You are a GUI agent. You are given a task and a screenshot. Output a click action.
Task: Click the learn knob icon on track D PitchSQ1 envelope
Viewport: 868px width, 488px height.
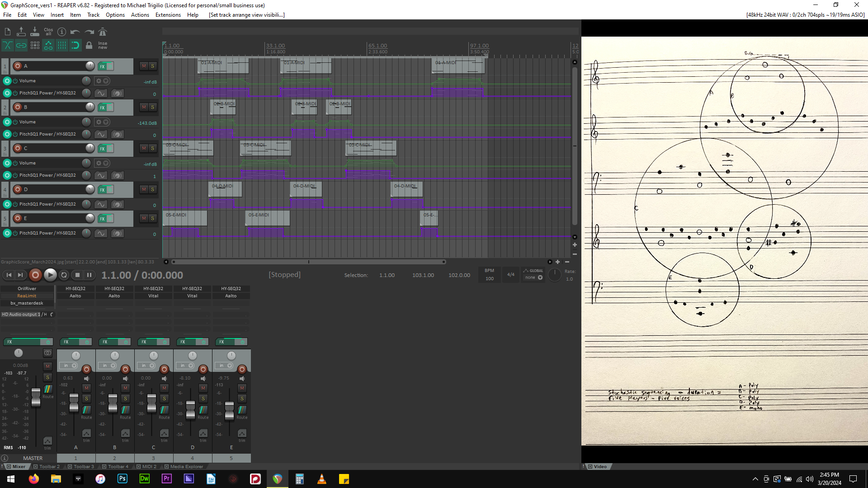point(118,204)
